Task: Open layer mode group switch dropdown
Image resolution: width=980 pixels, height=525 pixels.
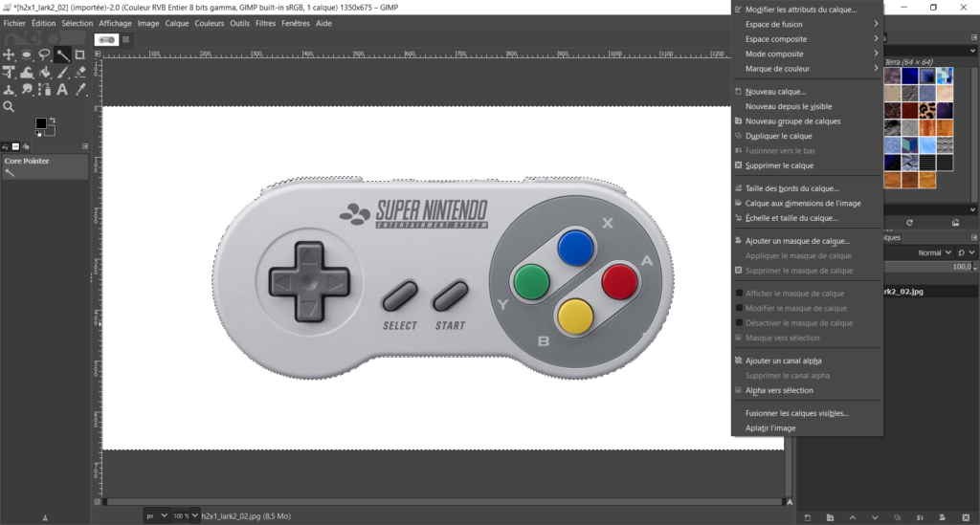Action: pyautogui.click(x=966, y=252)
